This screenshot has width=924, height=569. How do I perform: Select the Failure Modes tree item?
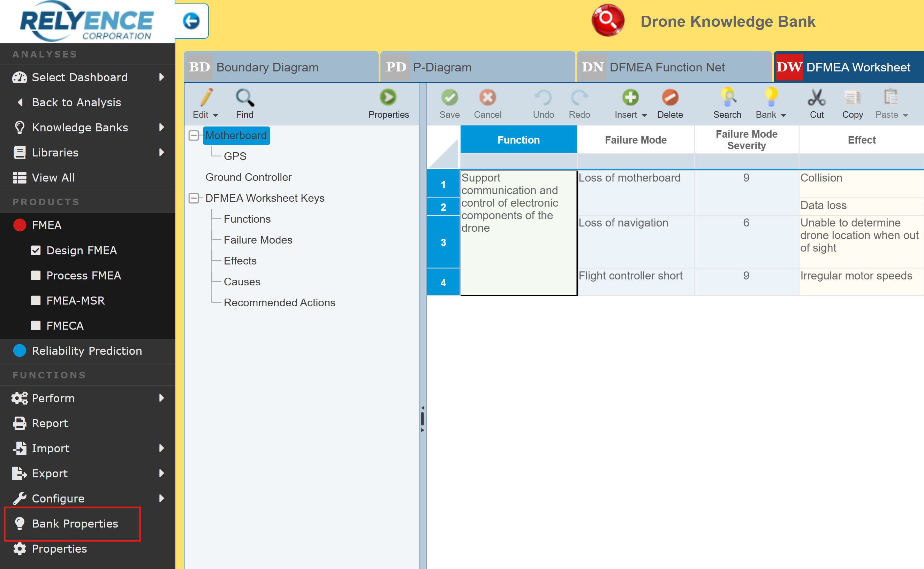[258, 240]
